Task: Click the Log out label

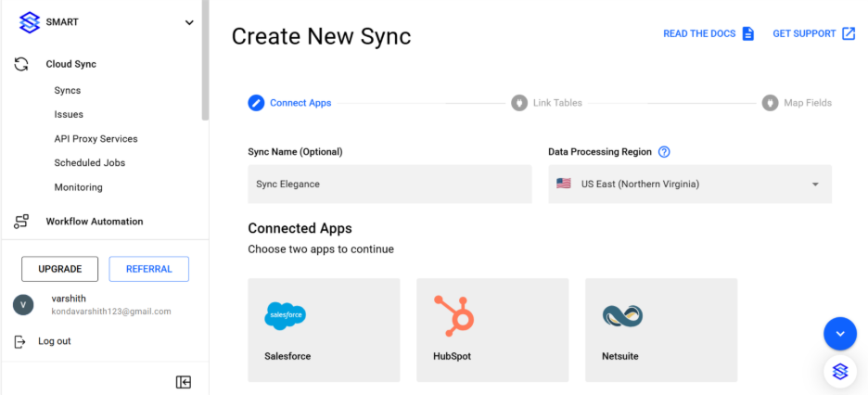Action: [54, 341]
